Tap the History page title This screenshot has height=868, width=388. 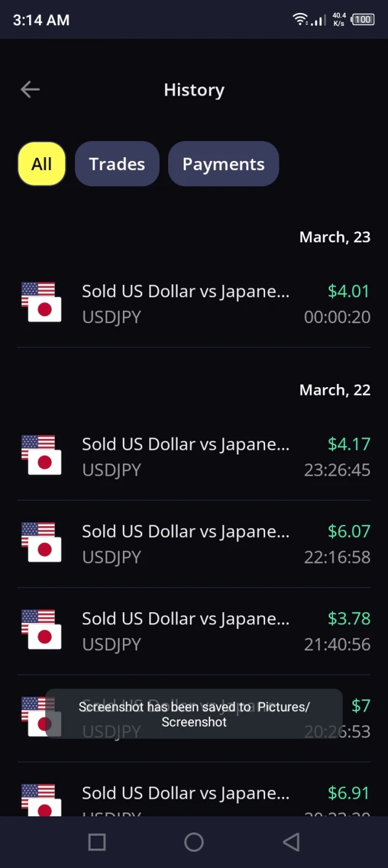pos(194,90)
